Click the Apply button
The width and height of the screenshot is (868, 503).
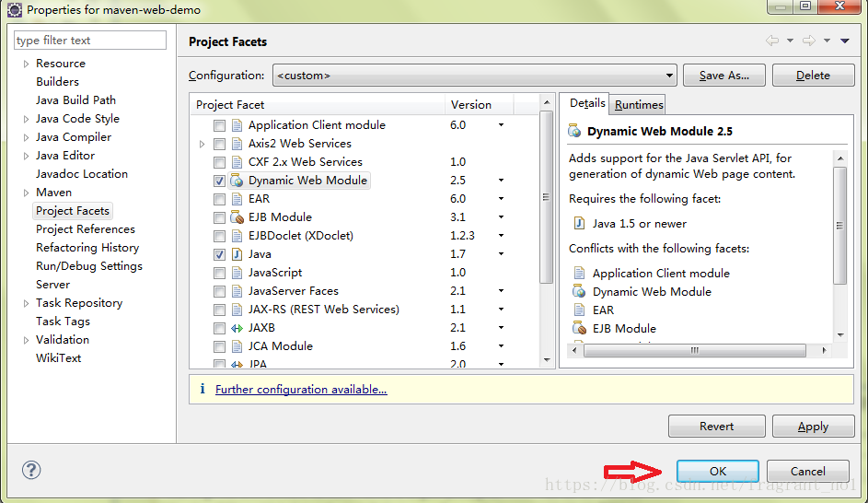pos(813,426)
